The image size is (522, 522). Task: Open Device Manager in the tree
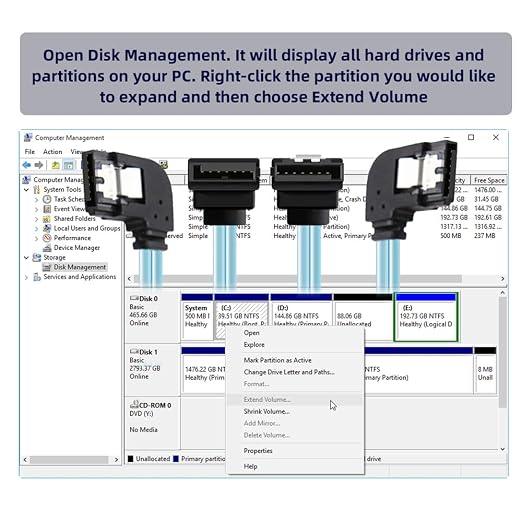coord(77,248)
